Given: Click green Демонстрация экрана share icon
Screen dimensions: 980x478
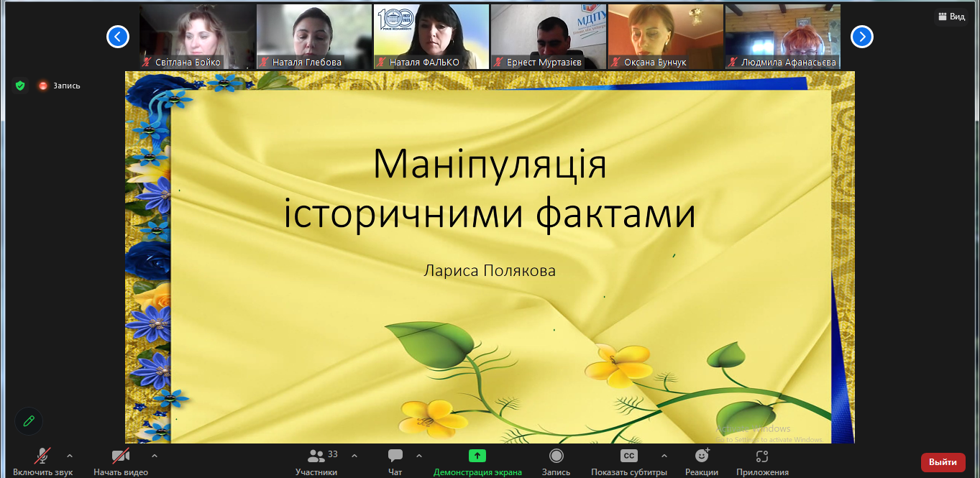Looking at the screenshot, I should pos(477,456).
